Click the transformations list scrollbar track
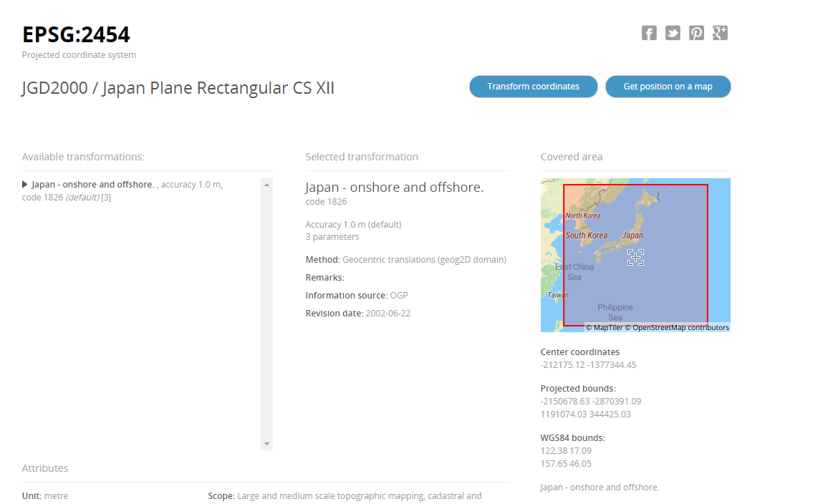The image size is (823, 504). click(x=266, y=315)
